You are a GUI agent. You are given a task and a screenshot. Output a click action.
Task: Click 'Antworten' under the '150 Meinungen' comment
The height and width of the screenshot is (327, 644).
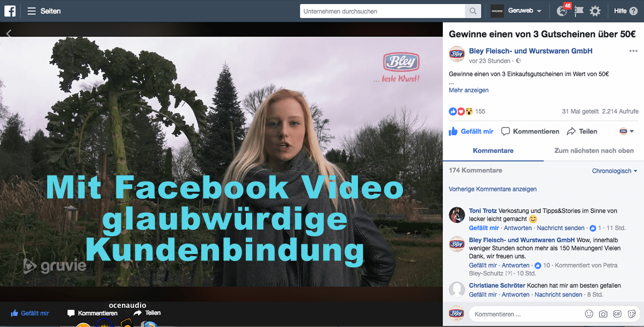(516, 265)
